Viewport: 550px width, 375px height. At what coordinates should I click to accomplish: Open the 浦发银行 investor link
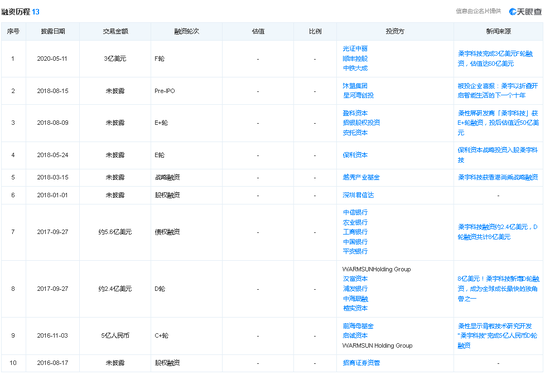tap(355, 289)
